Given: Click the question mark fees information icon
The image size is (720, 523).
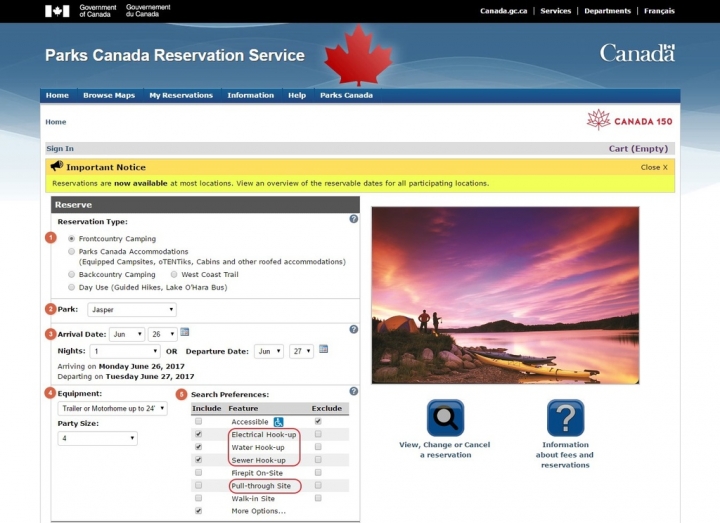Looking at the screenshot, I should [x=565, y=418].
